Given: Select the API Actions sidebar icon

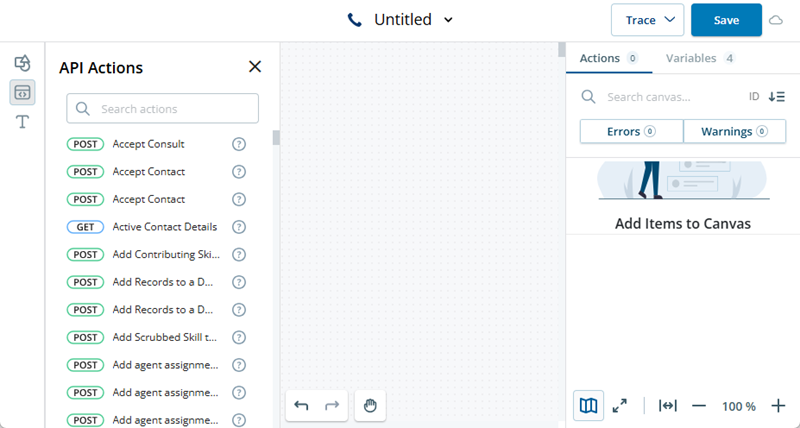Looking at the screenshot, I should 22,92.
